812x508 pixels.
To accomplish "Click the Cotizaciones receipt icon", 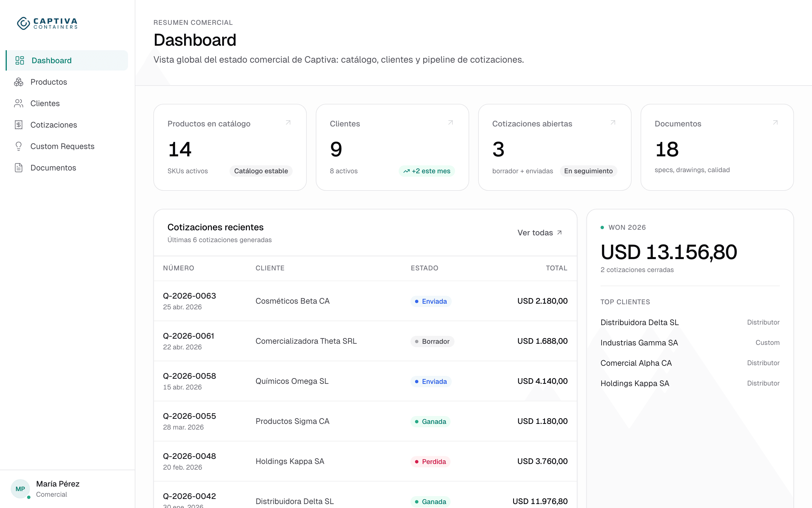I will (19, 125).
